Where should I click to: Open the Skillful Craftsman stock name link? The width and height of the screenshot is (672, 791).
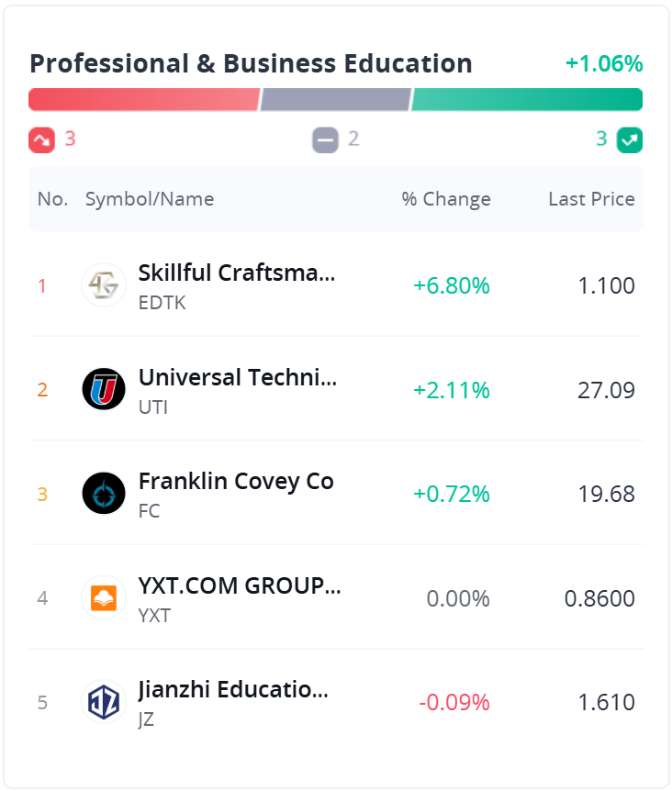click(237, 273)
